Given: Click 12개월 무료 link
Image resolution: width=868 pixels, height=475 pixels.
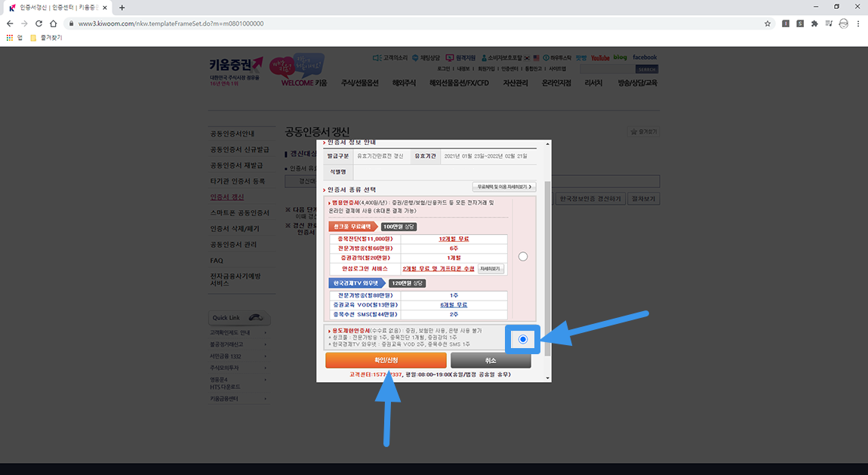Looking at the screenshot, I should point(454,239).
